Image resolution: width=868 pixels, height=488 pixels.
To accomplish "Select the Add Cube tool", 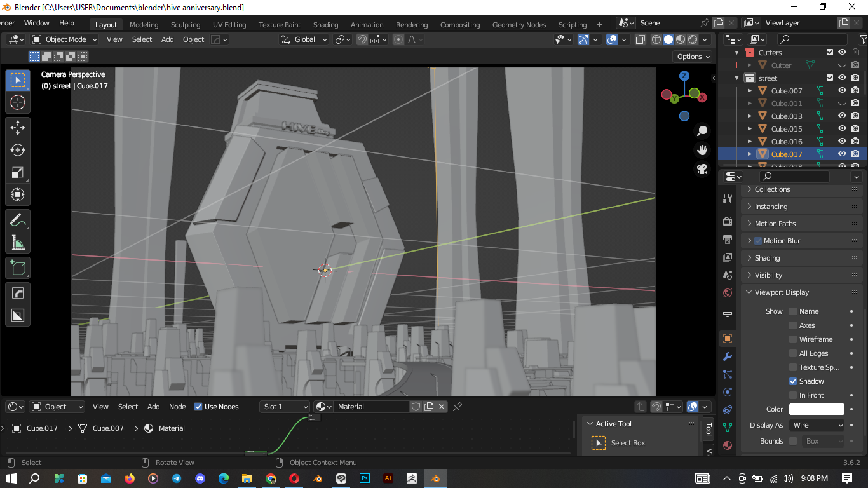I will click(18, 268).
